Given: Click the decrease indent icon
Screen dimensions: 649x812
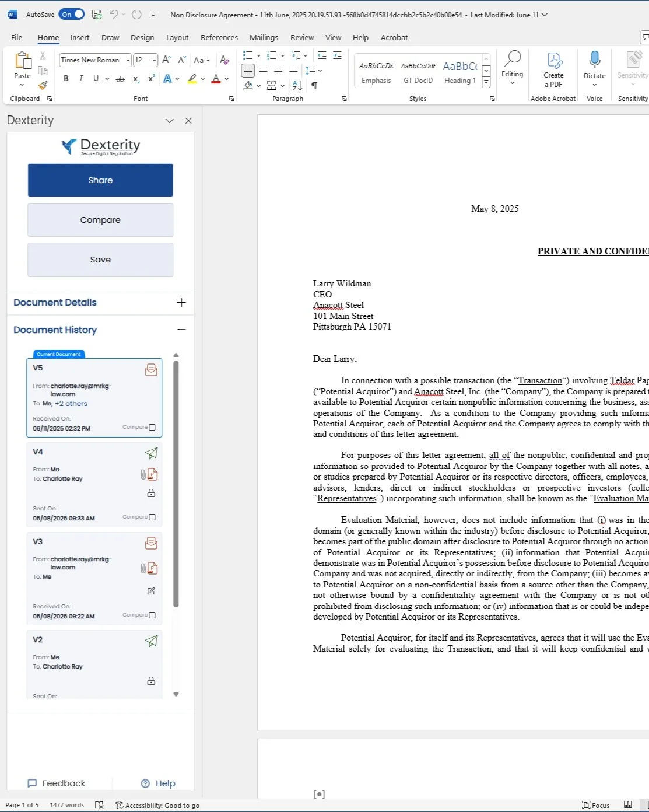Looking at the screenshot, I should (322, 55).
